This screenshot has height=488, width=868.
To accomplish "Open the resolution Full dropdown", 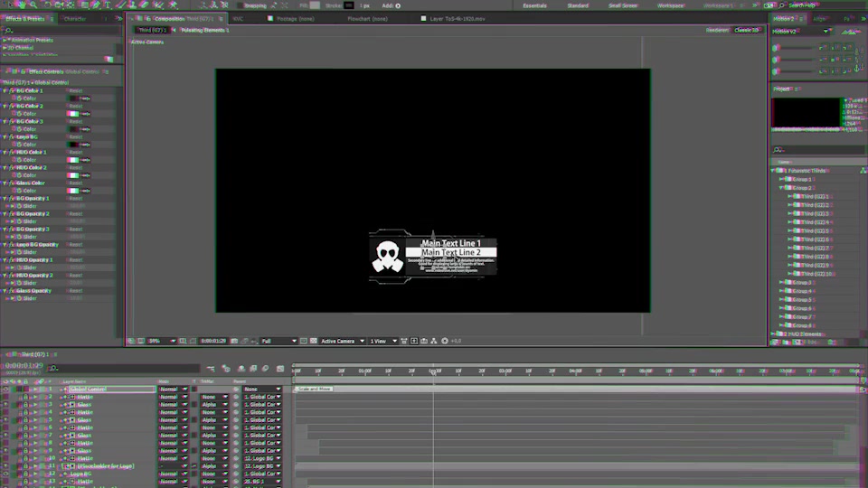I will pos(278,341).
